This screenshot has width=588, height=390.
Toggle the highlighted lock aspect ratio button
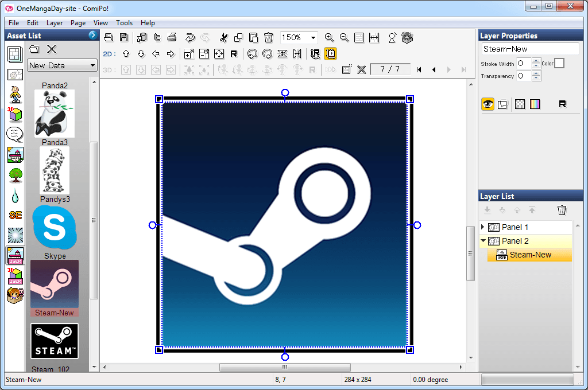click(x=330, y=54)
